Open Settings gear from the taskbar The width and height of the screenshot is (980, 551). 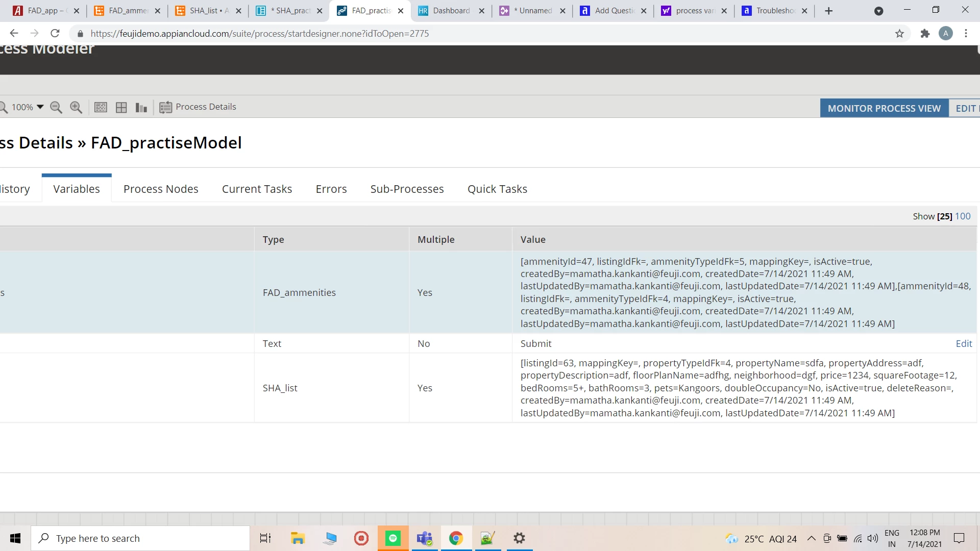pos(519,538)
